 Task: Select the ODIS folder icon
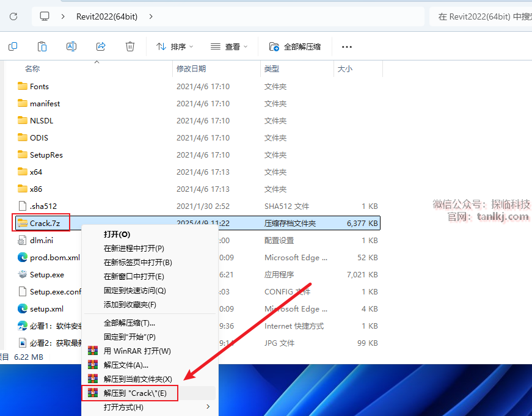23,137
